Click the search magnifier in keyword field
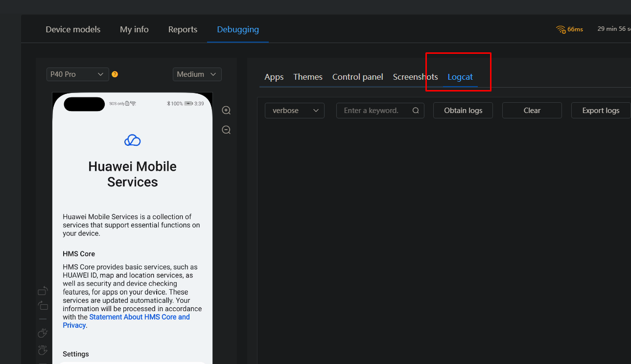The image size is (631, 364). tap(415, 110)
